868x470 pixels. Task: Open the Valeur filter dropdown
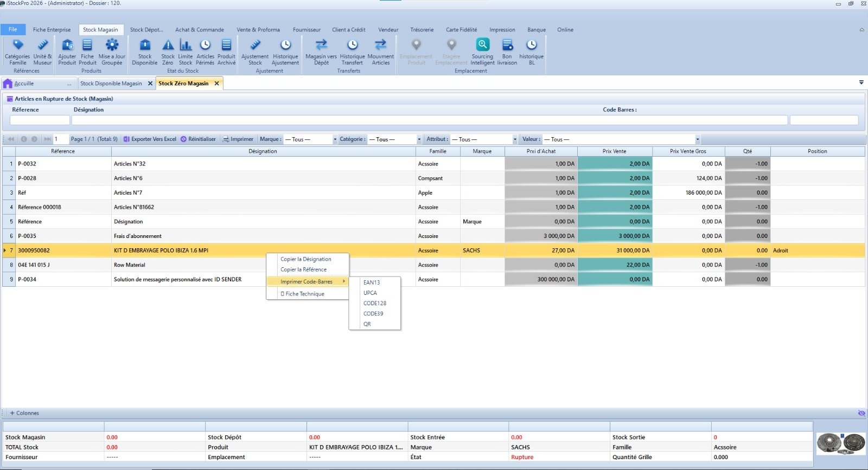click(698, 139)
